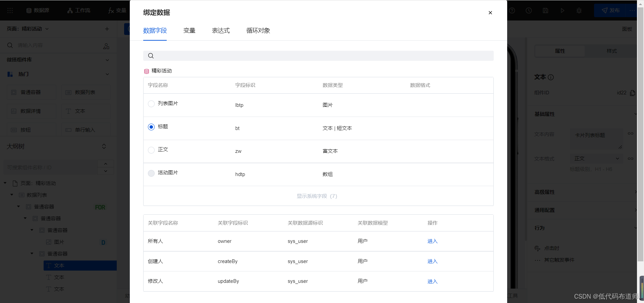Screen dimensions: 644x303
Task: Pick the 按钮 component
Action: click(32, 130)
